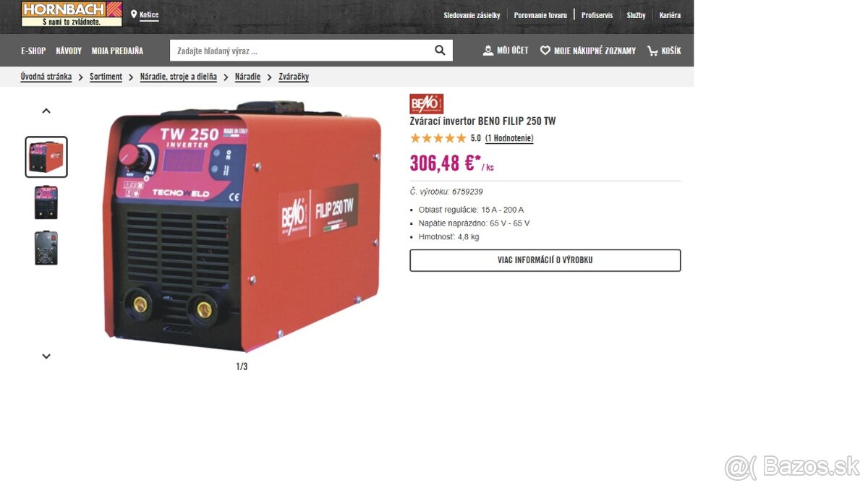Go to Náradie, stroje a dielňa breadcrumb
The height and width of the screenshot is (488, 868).
point(179,77)
